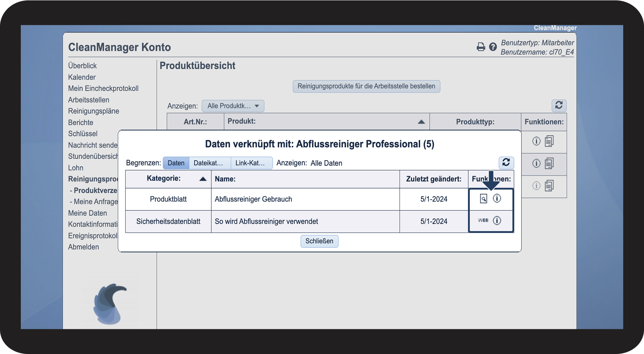Image resolution: width=644 pixels, height=354 pixels.
Task: Open the Alle Produktk… dropdown
Action: tap(233, 106)
